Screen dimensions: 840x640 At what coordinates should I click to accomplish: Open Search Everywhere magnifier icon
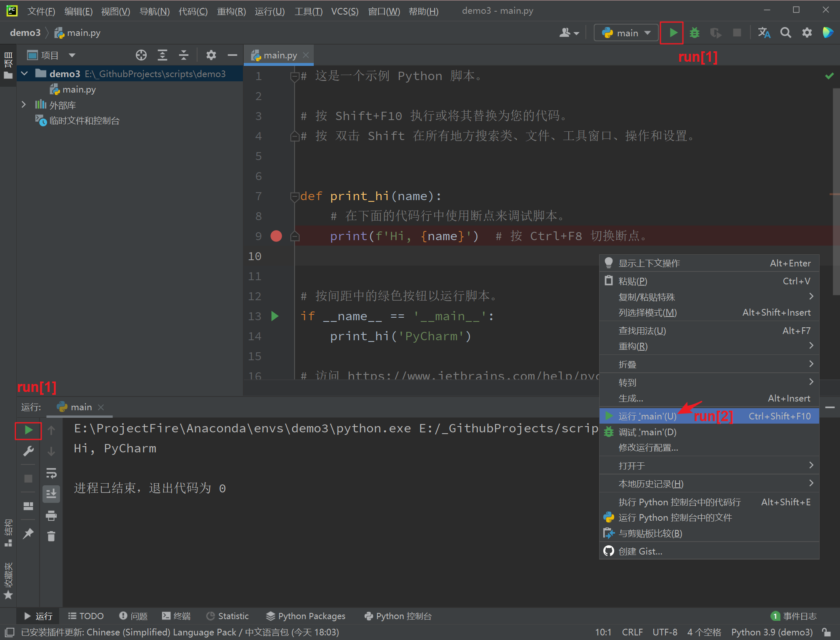tap(785, 33)
